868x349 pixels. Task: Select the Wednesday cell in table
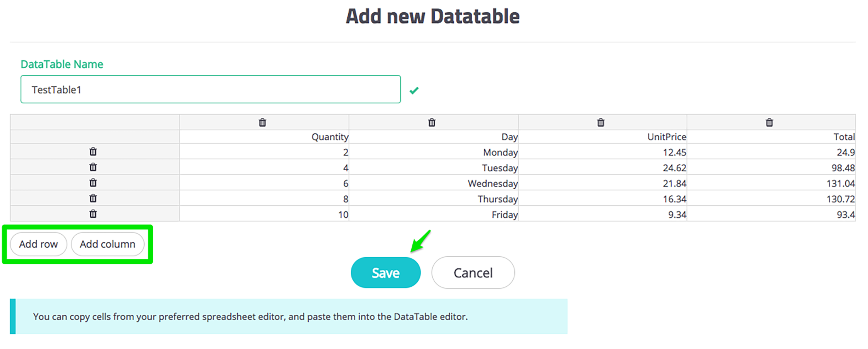(x=433, y=183)
